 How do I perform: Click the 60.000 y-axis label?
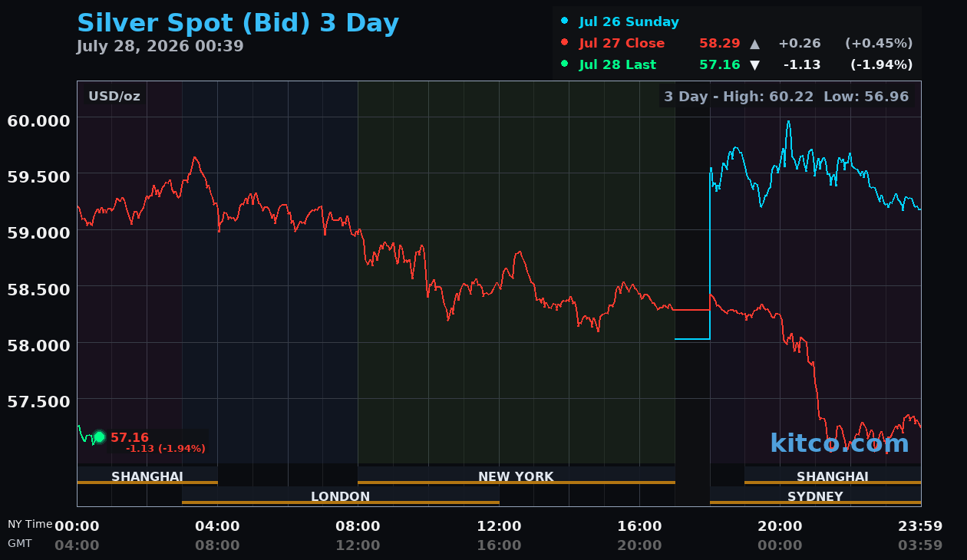click(x=38, y=120)
